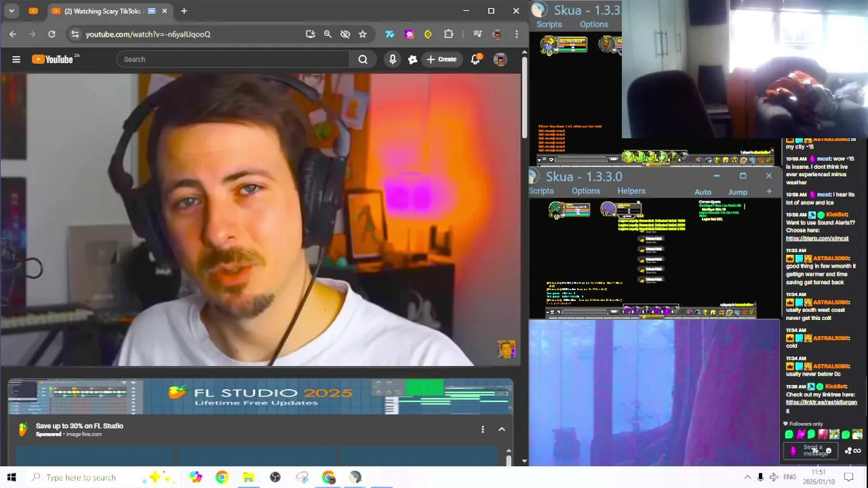The image size is (868, 488).
Task: Open Options menu in upper Skua window
Action: [594, 24]
